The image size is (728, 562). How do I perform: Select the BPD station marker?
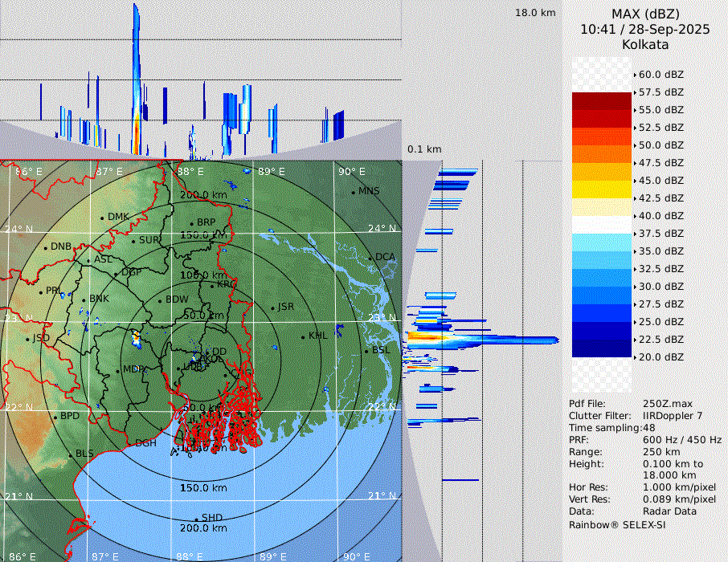[55, 417]
